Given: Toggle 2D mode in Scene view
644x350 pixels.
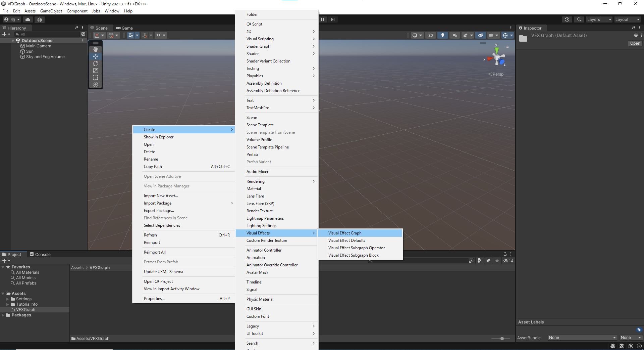Looking at the screenshot, I should pos(431,35).
